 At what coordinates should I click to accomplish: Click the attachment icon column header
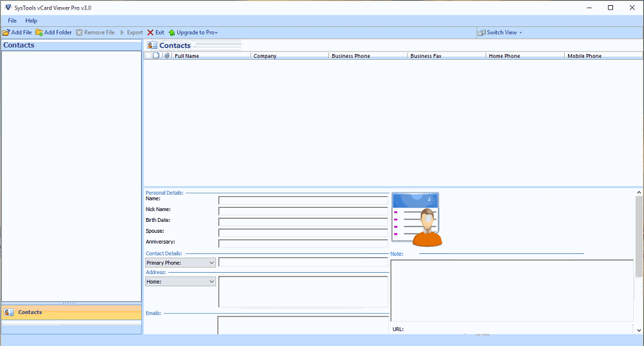[x=167, y=55]
